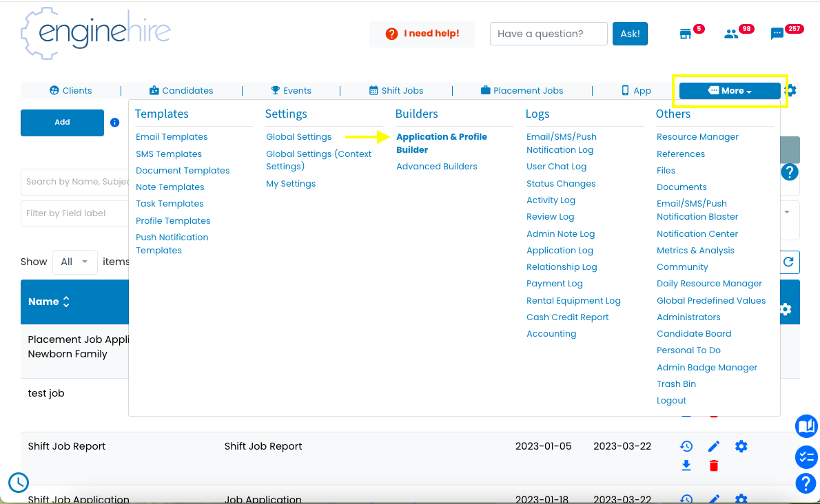
Task: Open the chat messages icon with 257 badge
Action: coord(777,34)
